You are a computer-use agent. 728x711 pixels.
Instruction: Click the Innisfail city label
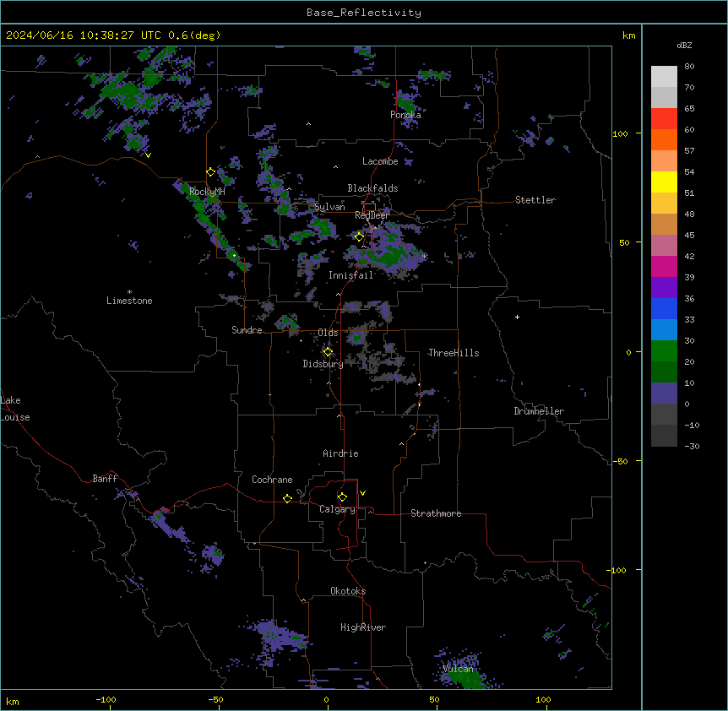pos(350,275)
